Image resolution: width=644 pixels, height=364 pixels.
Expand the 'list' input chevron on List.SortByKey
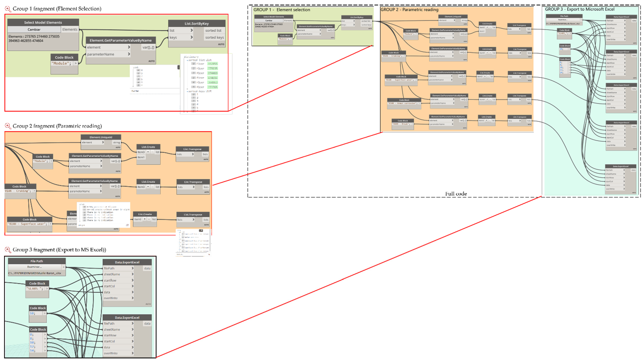tap(191, 30)
